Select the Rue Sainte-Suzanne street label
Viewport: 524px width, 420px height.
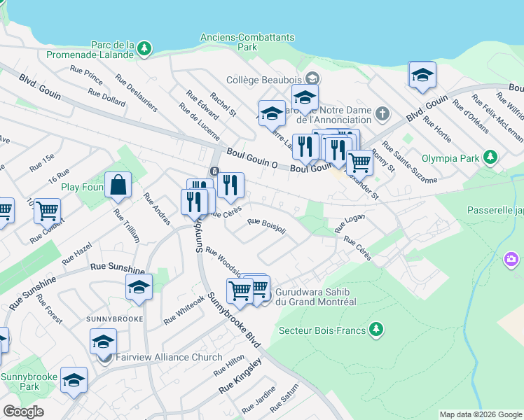[x=409, y=162]
